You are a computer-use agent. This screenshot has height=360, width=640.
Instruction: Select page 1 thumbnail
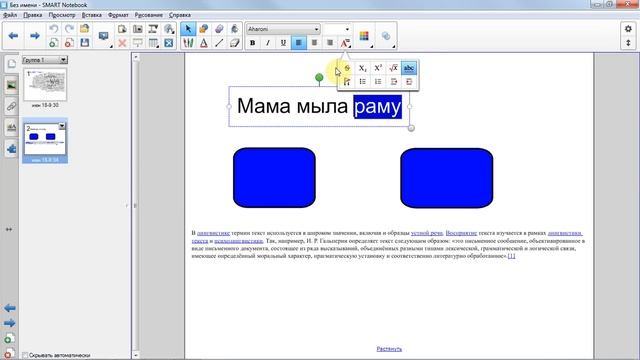pos(45,85)
